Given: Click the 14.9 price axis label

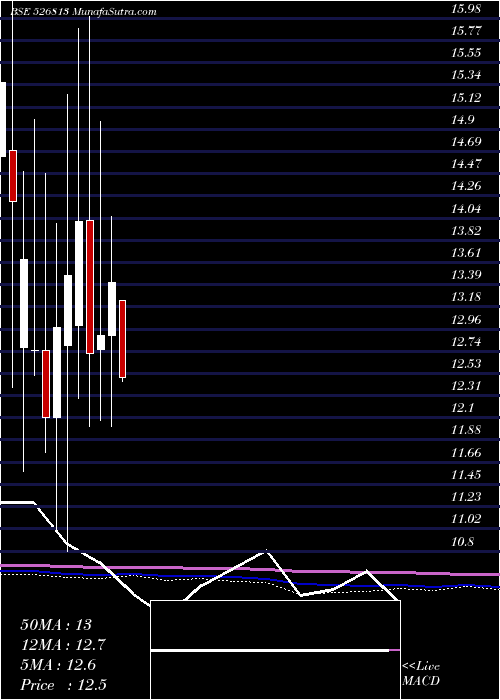Looking at the screenshot, I should coord(462,120).
